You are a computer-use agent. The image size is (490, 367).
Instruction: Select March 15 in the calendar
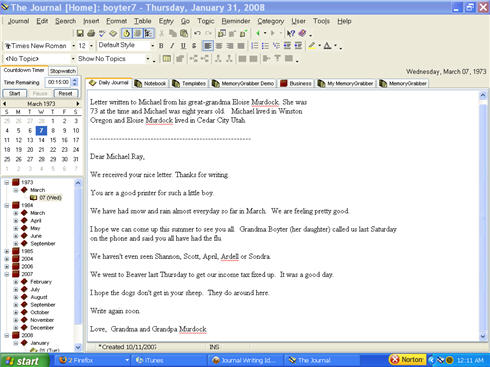pyautogui.click(x=53, y=140)
